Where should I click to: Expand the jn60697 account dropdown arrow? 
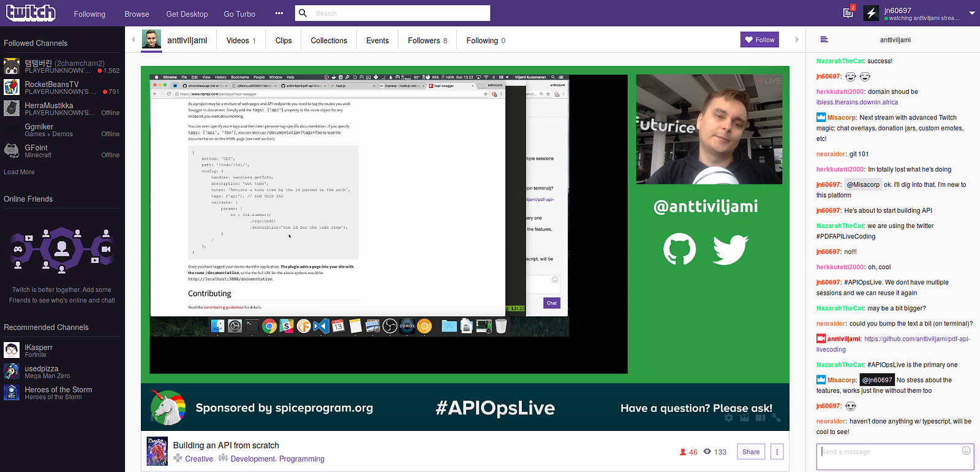[971, 13]
